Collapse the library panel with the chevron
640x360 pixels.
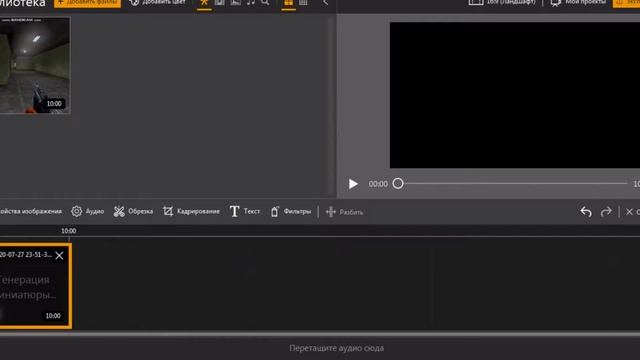coord(325,2)
